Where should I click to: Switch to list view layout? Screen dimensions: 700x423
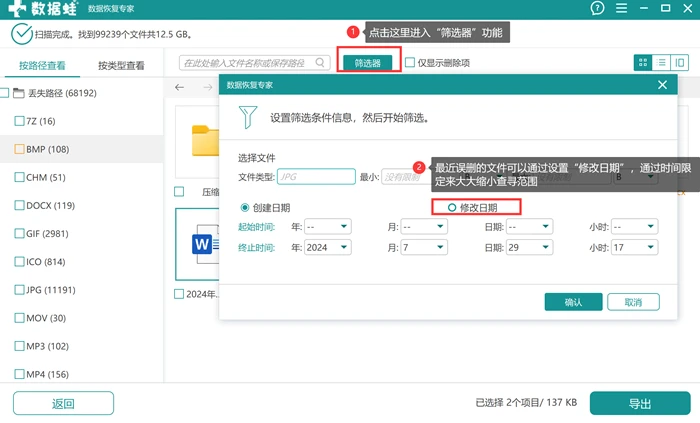(x=661, y=62)
